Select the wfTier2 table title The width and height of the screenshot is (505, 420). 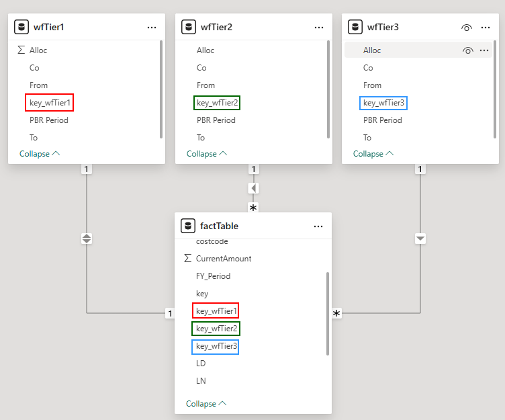(216, 27)
